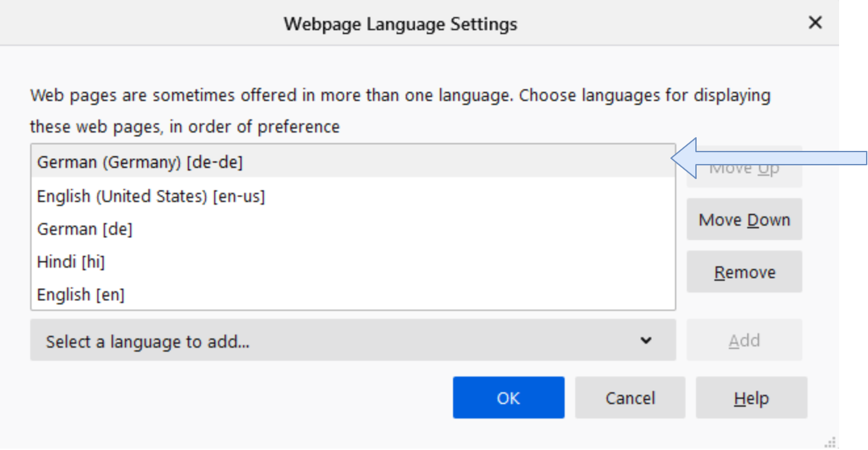This screenshot has width=868, height=450.
Task: Click the 'Webpage Language Settings' title text
Action: [400, 24]
